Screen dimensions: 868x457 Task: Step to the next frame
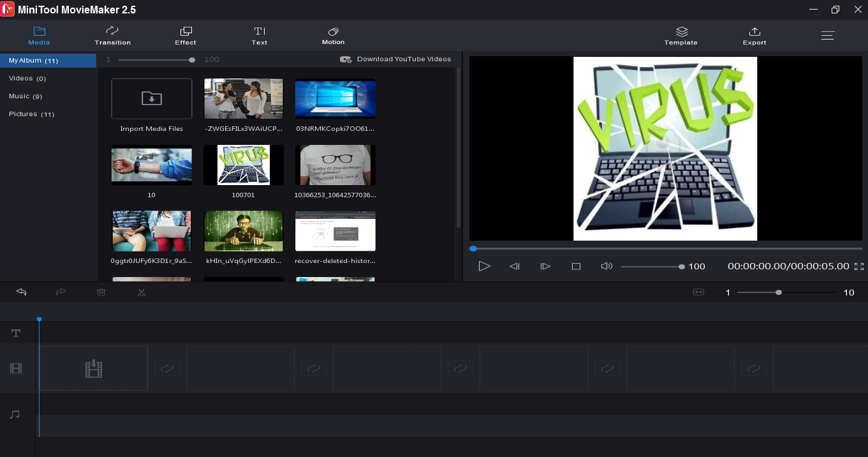pos(545,266)
